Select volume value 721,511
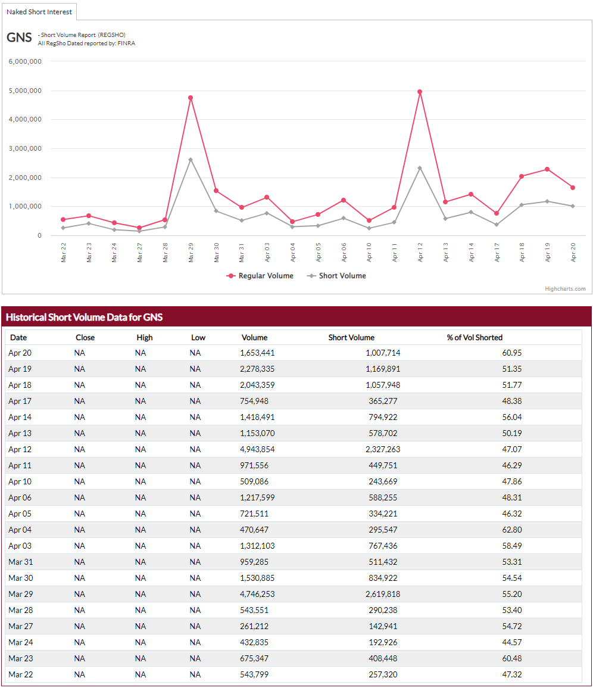Viewport: 593px width, 700px height. [254, 514]
